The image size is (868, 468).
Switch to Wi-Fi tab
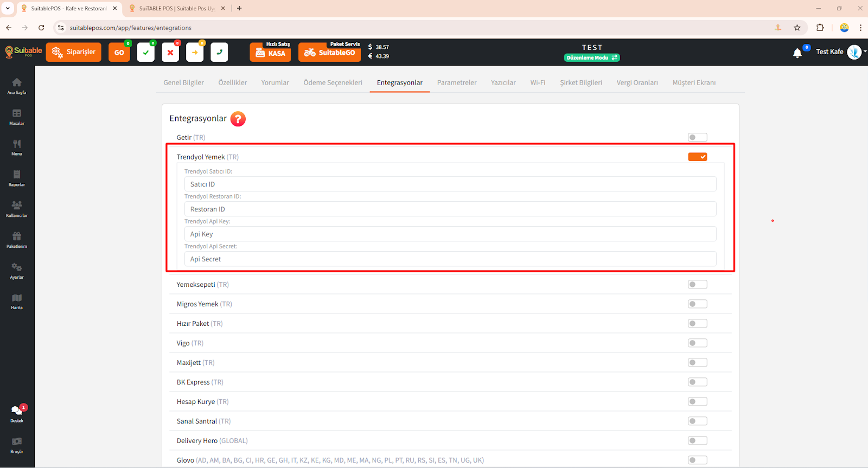(x=538, y=82)
